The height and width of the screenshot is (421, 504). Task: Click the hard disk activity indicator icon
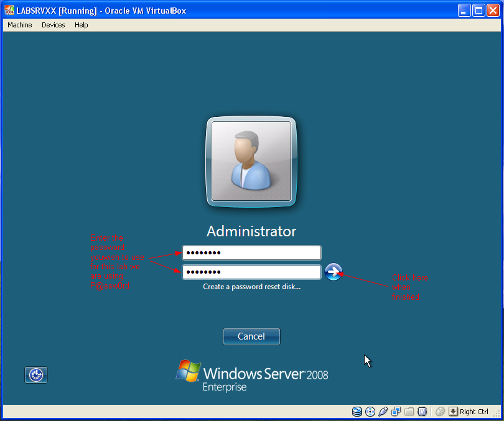357,412
